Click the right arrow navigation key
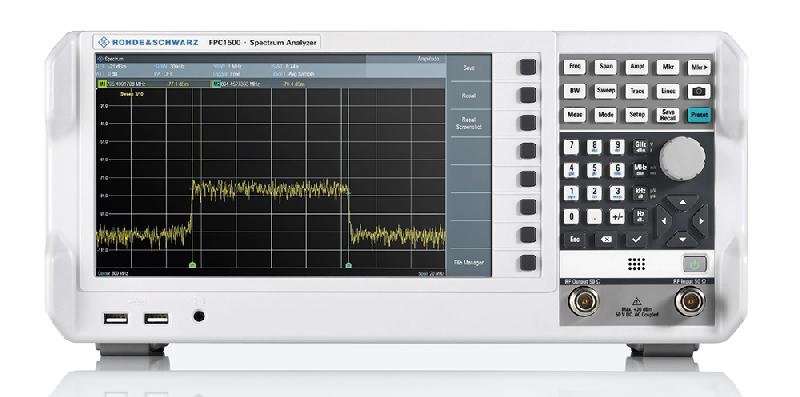Screen dimensions: 800x397 pyautogui.click(x=702, y=220)
